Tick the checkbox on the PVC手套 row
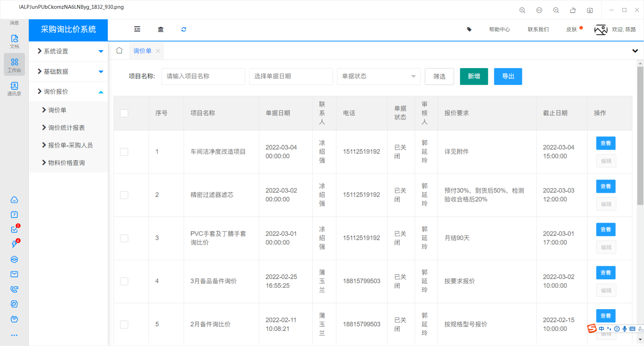 click(124, 238)
